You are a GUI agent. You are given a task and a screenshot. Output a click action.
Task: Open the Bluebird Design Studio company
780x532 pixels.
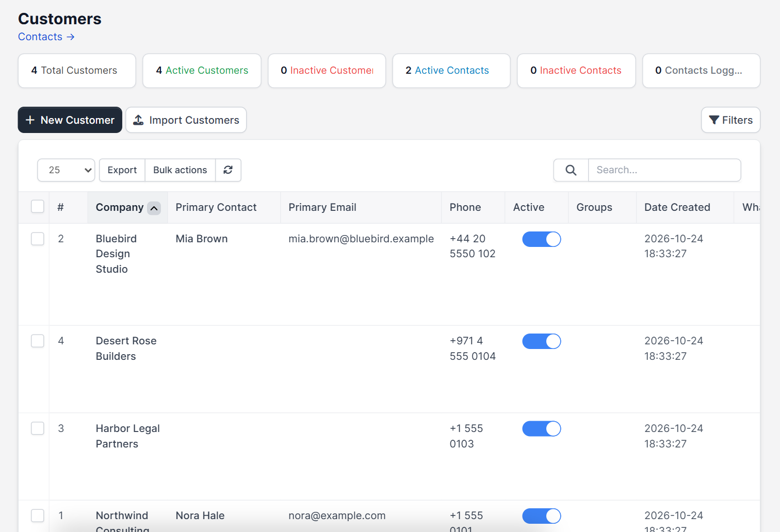[116, 254]
